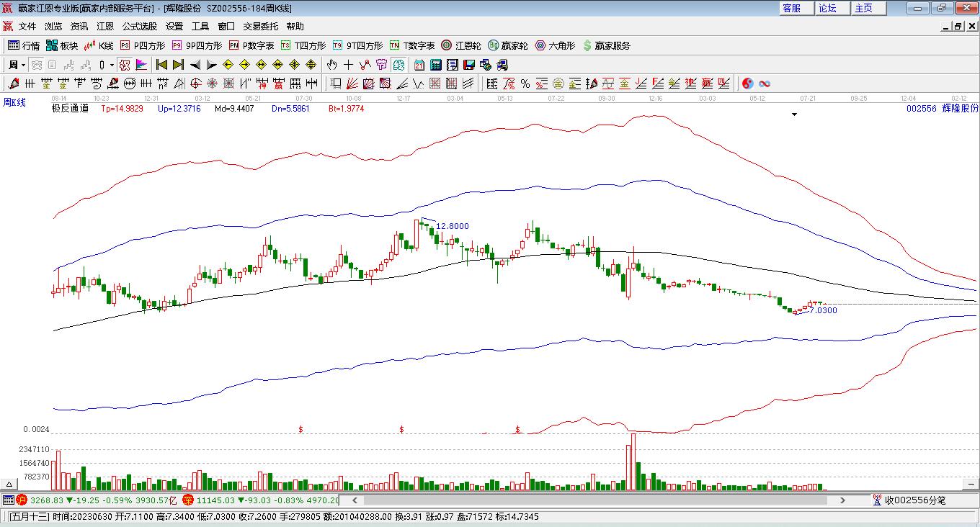
Task: Open the candlestick style dropdown arrow
Action: (112, 65)
